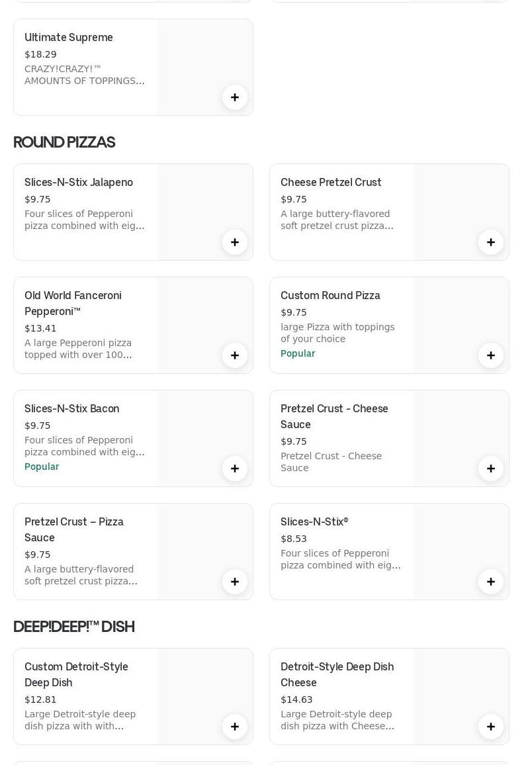This screenshot has width=532, height=765.
Task: Add Ultimate Supreme pizza with plus icon
Action: coord(235,97)
